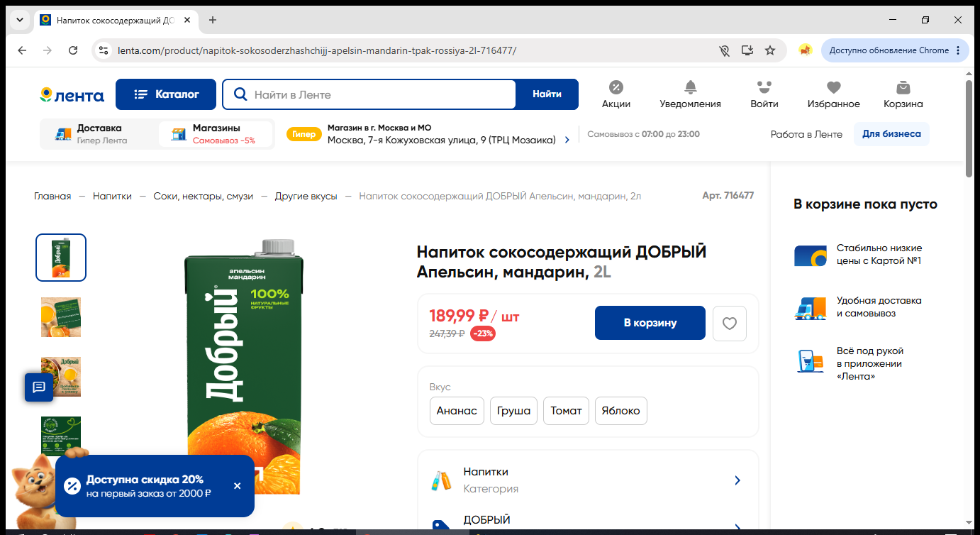The image size is (980, 535).
Task: Bookmark this page with the star icon
Action: tap(770, 50)
